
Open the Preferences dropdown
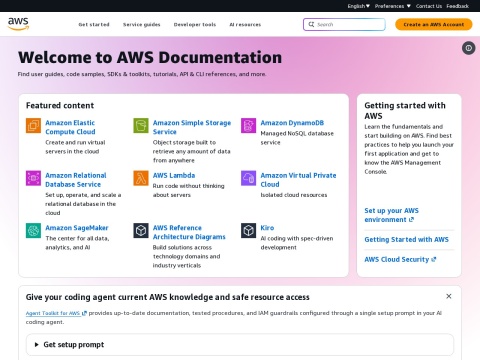tap(393, 6)
